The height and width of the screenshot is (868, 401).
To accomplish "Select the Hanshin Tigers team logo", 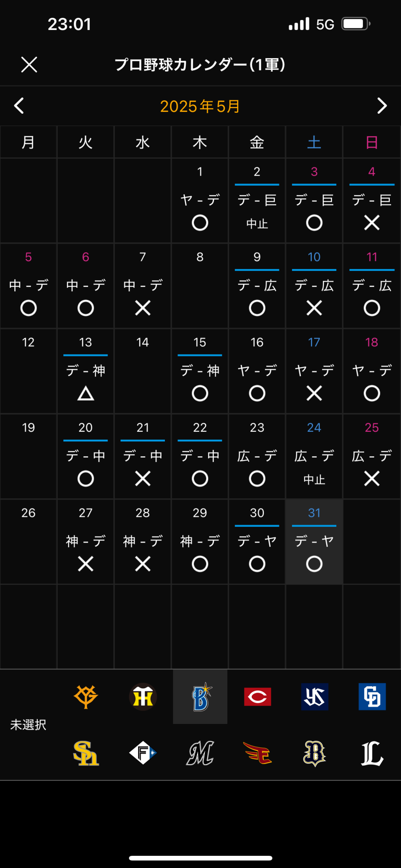I will pos(143,697).
